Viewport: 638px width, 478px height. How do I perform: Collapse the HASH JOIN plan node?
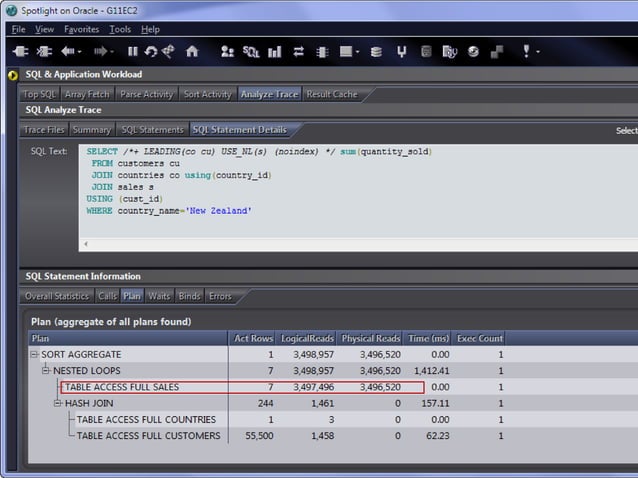[57, 403]
